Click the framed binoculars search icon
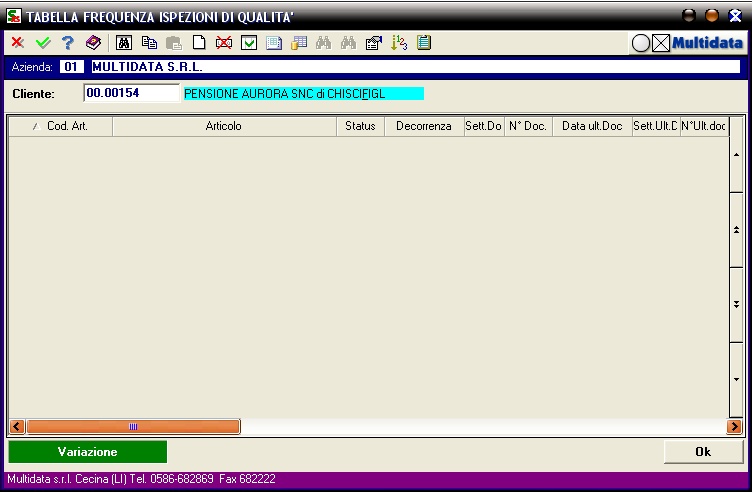 click(x=124, y=43)
